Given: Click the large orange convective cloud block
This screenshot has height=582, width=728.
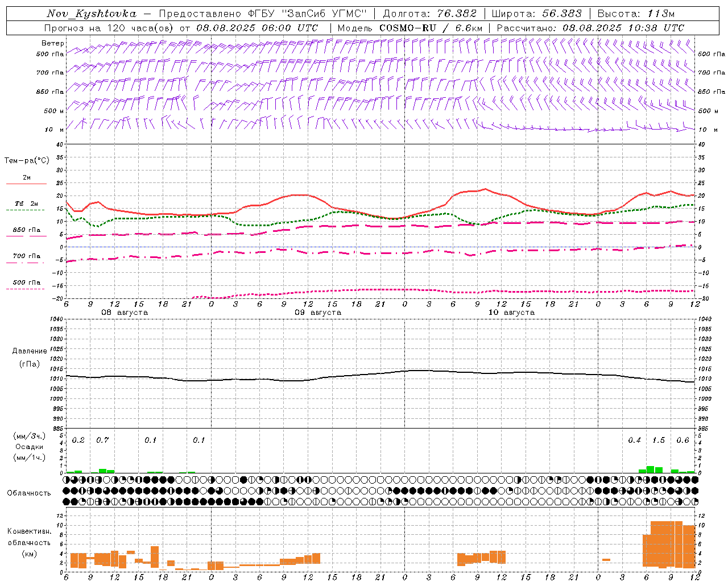Looking at the screenshot, I should [669, 544].
